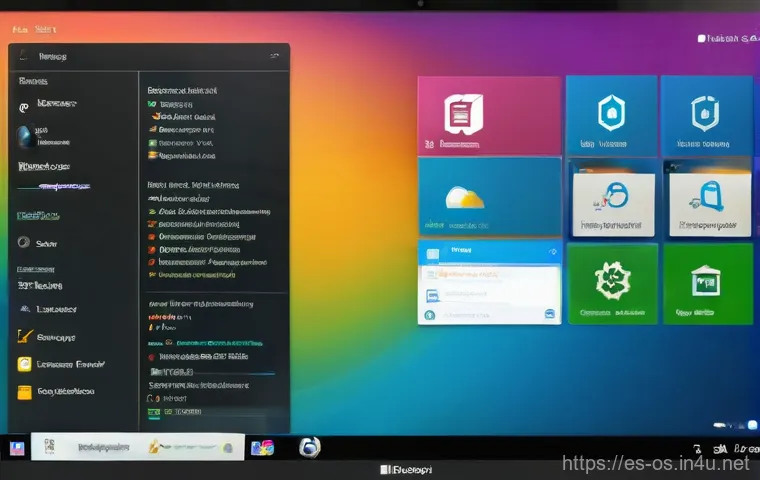
Task: Click the Start button on the taskbar
Action: point(17,448)
